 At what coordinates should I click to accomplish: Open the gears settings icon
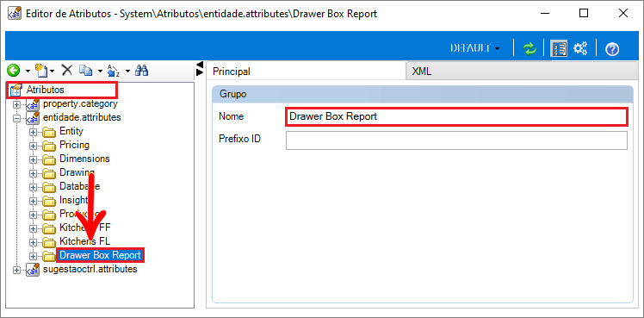coord(580,48)
